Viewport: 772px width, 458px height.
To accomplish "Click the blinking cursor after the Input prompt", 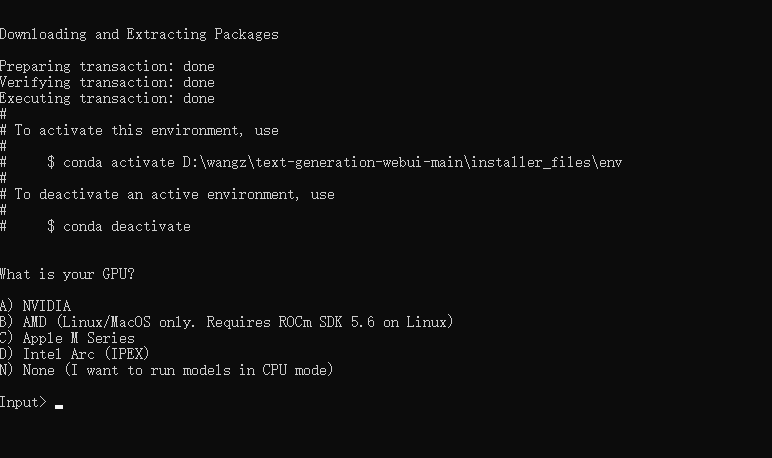I will (x=59, y=406).
